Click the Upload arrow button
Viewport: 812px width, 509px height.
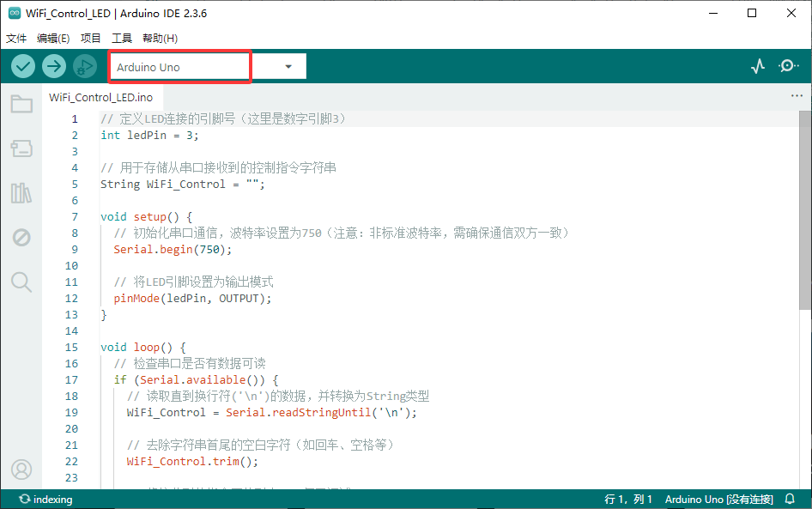[54, 66]
